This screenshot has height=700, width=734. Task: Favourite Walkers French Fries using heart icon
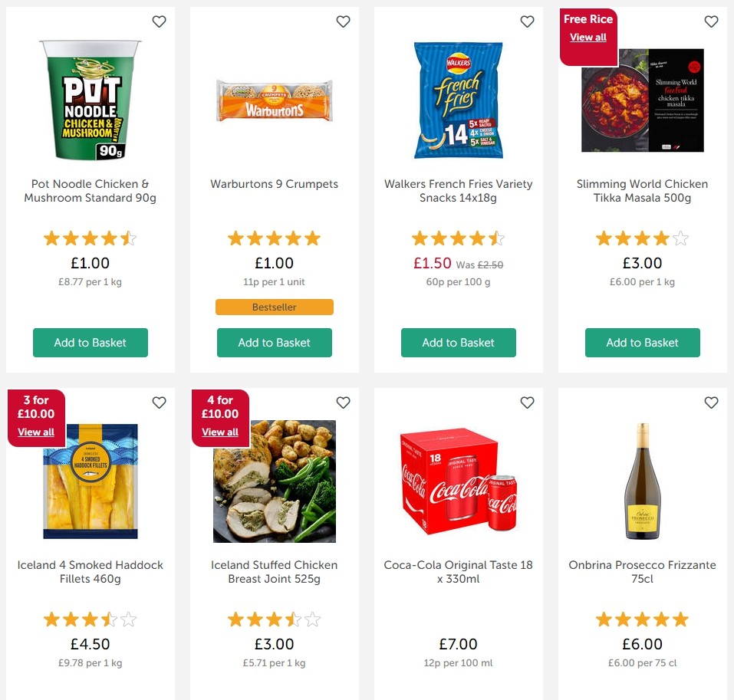click(527, 21)
